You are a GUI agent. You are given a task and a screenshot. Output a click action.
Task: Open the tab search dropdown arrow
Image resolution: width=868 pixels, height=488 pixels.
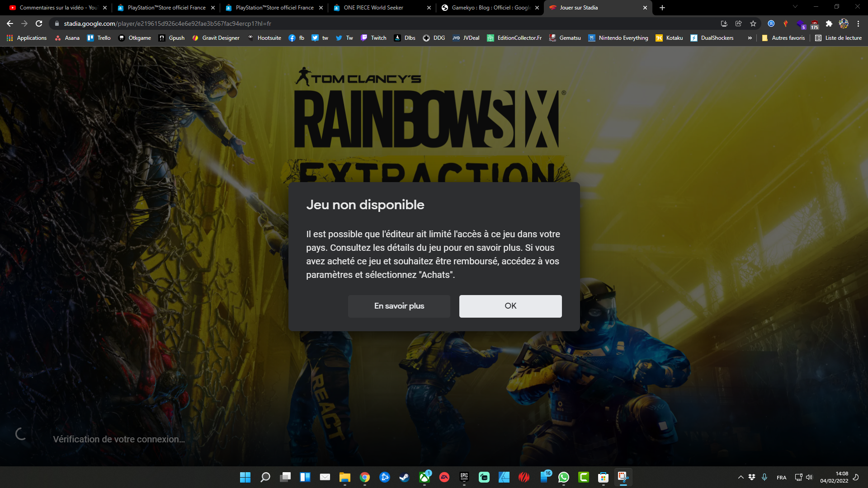(x=795, y=6)
